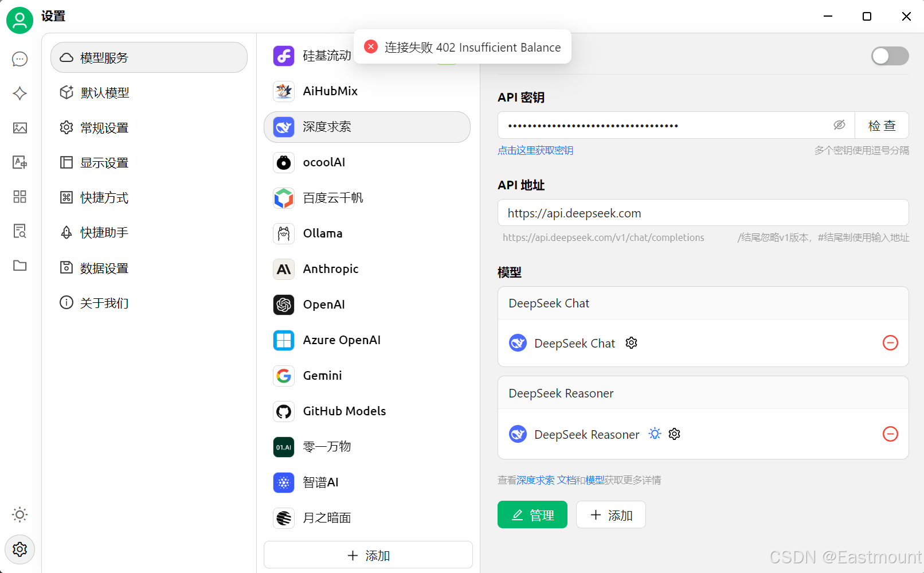Open 显示设置 settings menu item
924x573 pixels.
(149, 162)
